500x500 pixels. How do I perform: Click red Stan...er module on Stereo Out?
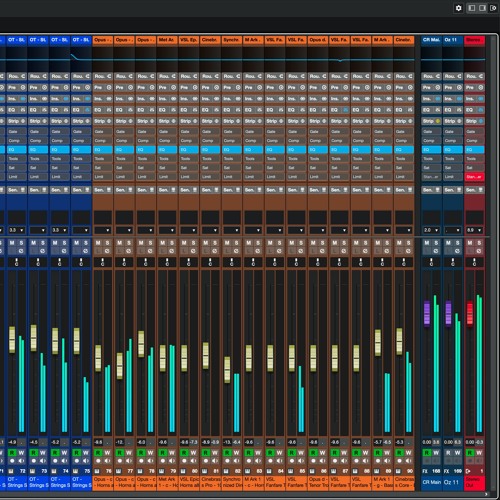[474, 177]
